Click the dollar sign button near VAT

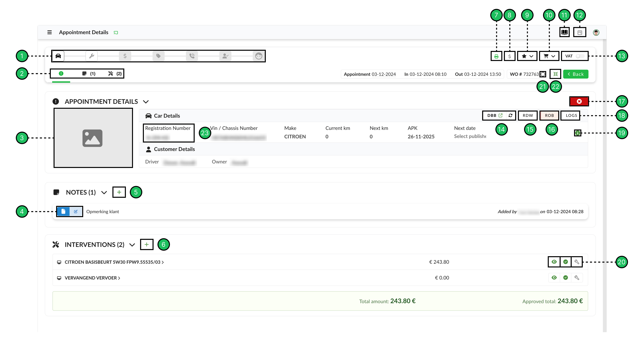[509, 56]
